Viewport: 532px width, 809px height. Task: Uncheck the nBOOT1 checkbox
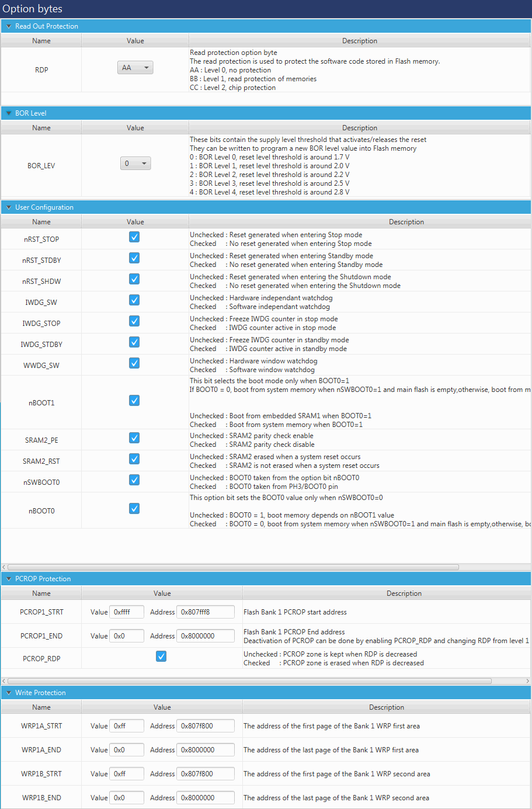[134, 401]
